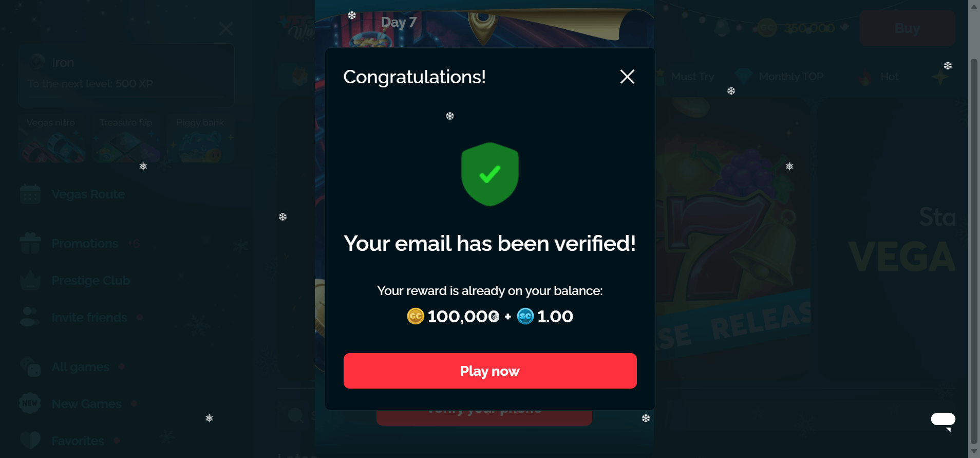Open Vegas Route calendar icon
This screenshot has width=980, height=458.
(x=30, y=194)
